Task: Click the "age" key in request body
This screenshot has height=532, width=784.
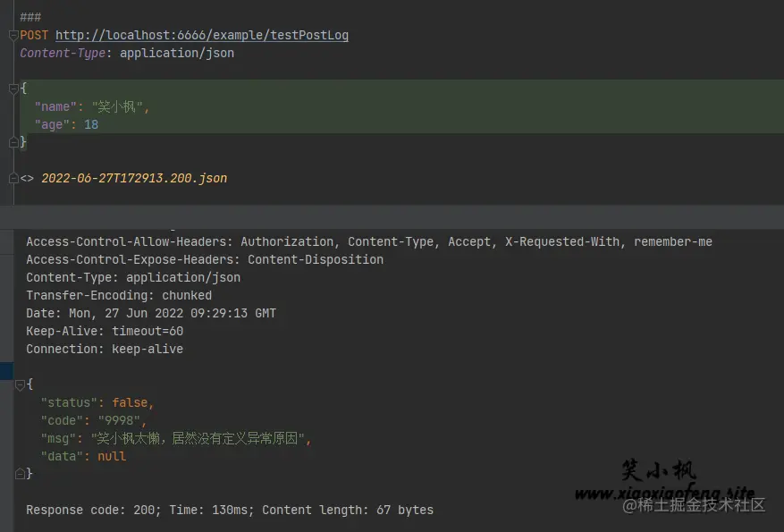Action: [52, 124]
